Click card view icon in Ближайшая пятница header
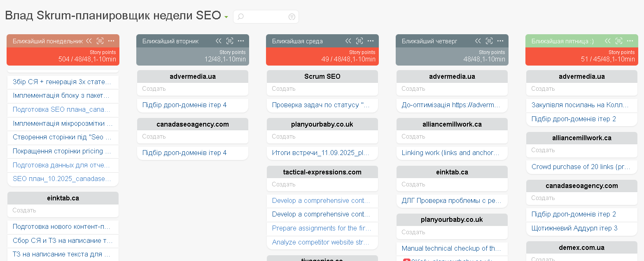644x261 pixels. point(619,41)
